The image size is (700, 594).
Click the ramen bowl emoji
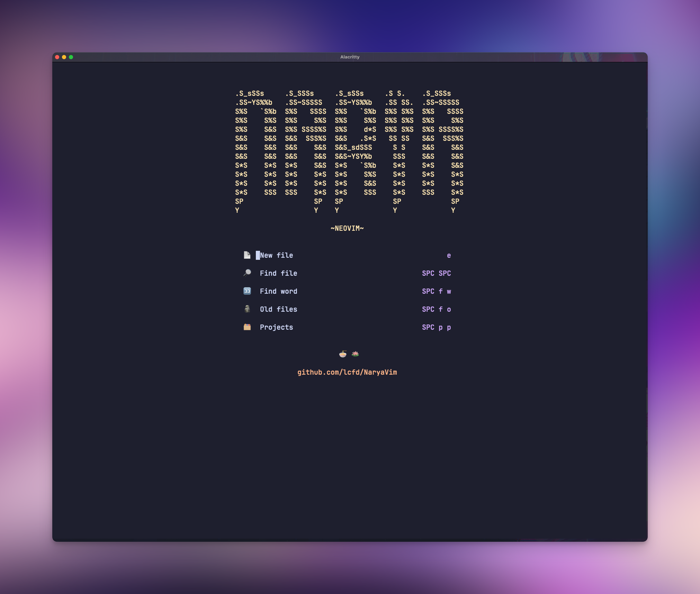click(342, 354)
